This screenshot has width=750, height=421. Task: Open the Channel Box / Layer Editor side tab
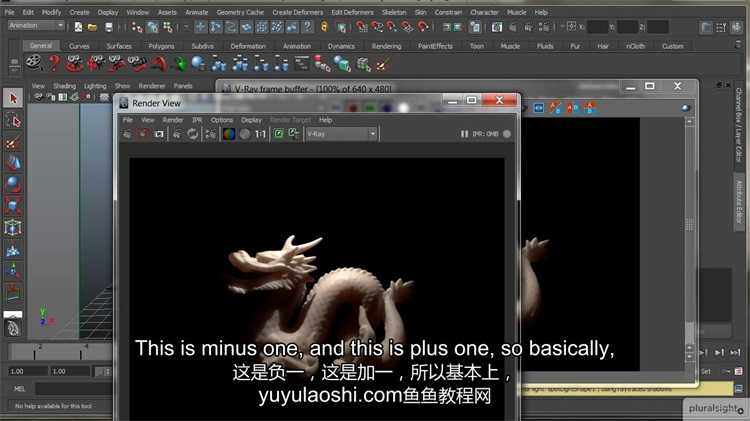tap(739, 124)
